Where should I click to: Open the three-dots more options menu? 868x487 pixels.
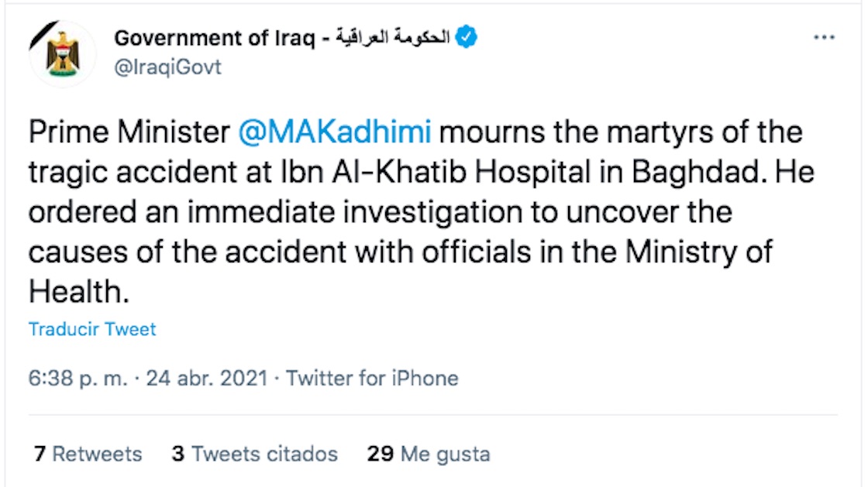(x=823, y=37)
